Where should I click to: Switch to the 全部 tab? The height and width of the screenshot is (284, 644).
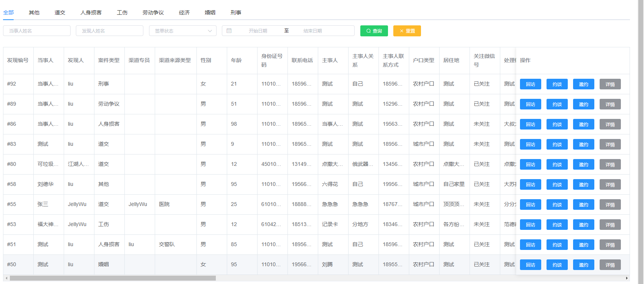[8, 12]
